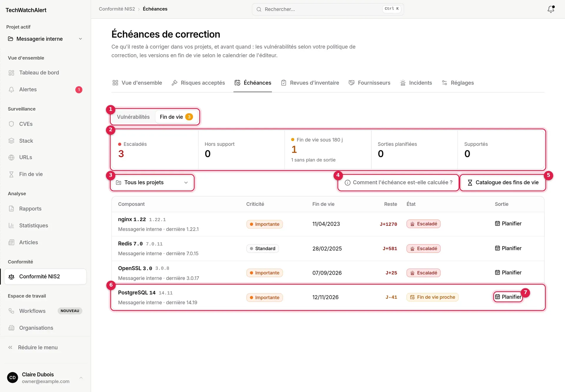565x392 pixels.
Task: Click the Escaladés summary card
Action: point(155,150)
